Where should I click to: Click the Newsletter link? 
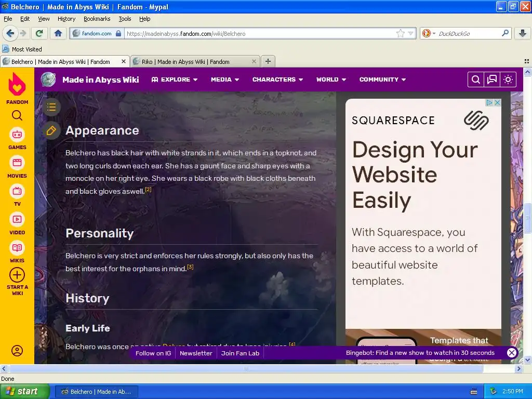[196, 353]
